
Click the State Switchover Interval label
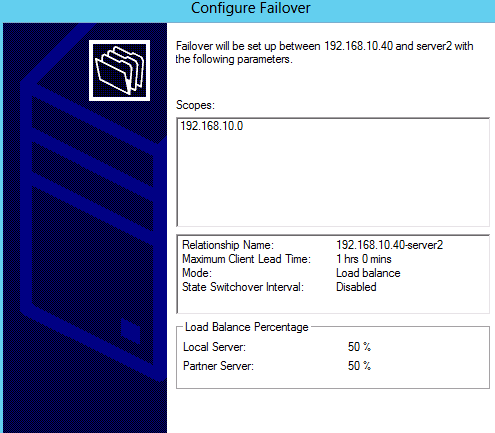pyautogui.click(x=243, y=287)
